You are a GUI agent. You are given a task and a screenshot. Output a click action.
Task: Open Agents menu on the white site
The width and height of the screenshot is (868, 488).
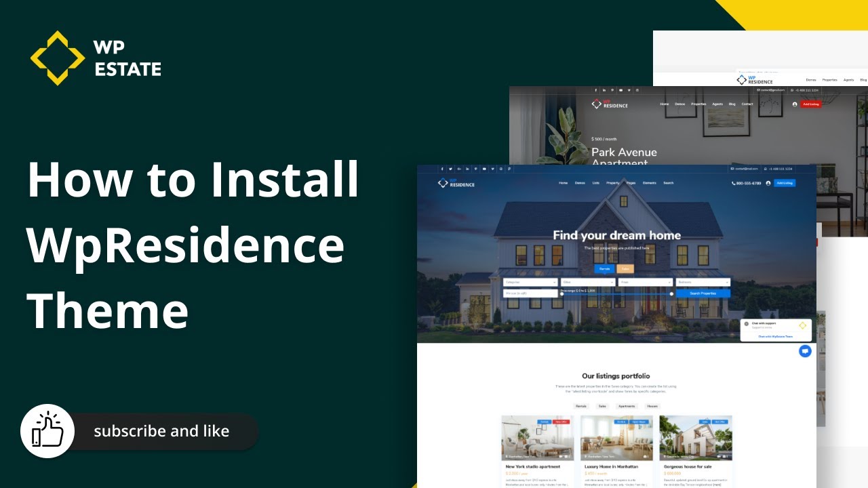click(848, 80)
